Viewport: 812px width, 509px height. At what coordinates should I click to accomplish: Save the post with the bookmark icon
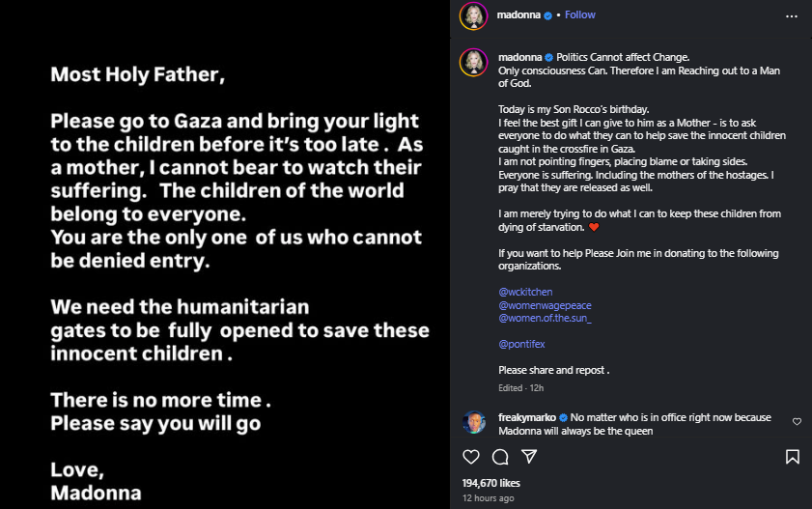coord(792,456)
